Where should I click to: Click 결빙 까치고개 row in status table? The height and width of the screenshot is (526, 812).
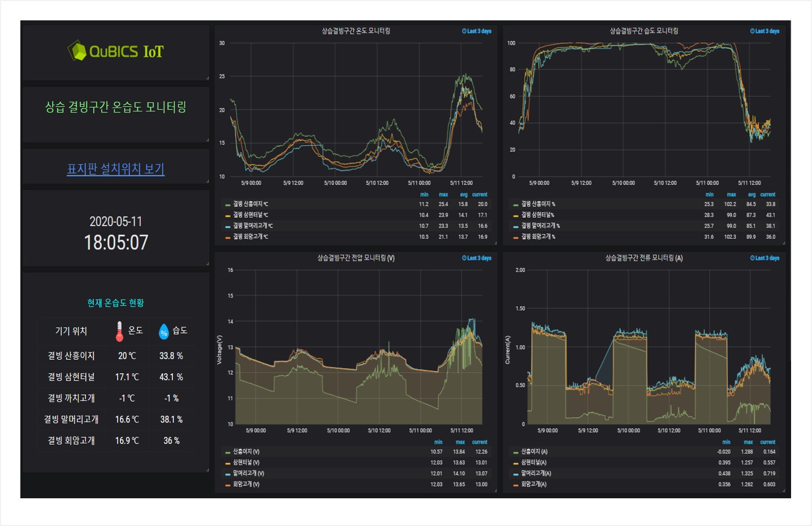[x=115, y=398]
